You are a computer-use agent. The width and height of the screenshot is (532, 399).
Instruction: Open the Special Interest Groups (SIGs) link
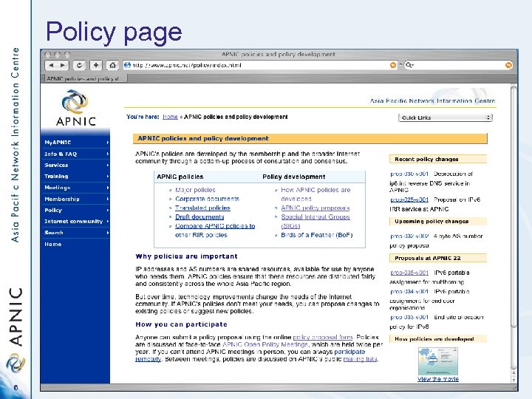pyautogui.click(x=316, y=221)
